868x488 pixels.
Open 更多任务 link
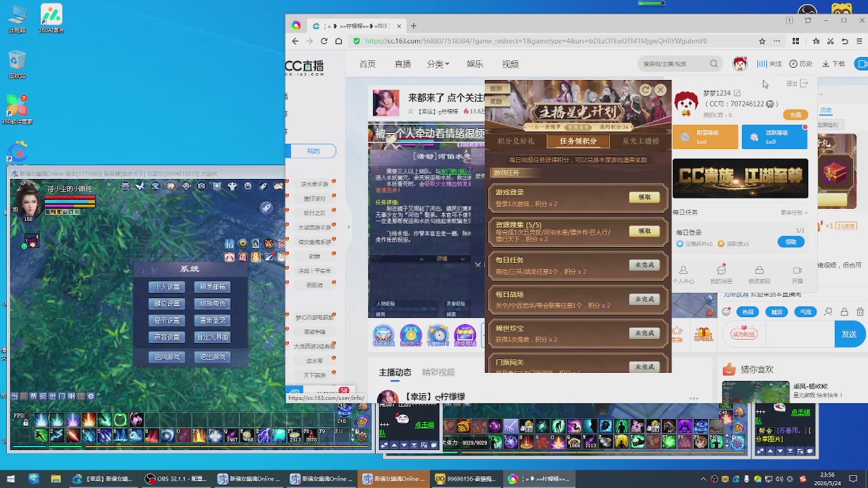(793, 212)
